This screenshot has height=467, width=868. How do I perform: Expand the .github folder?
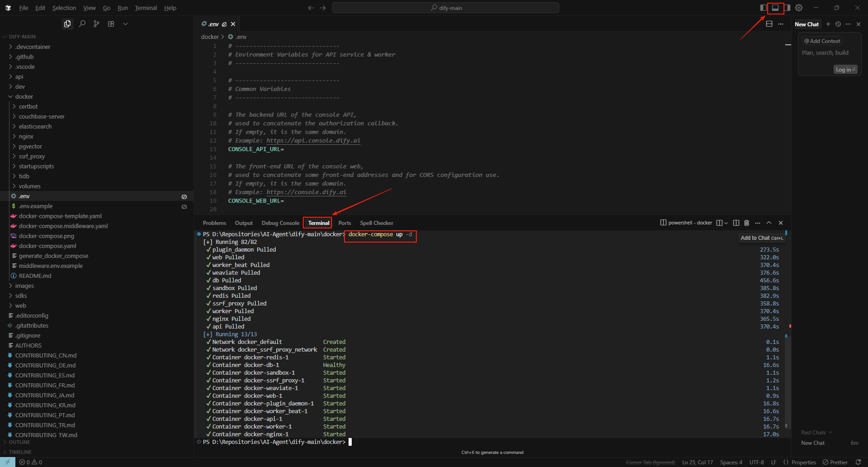click(x=24, y=57)
